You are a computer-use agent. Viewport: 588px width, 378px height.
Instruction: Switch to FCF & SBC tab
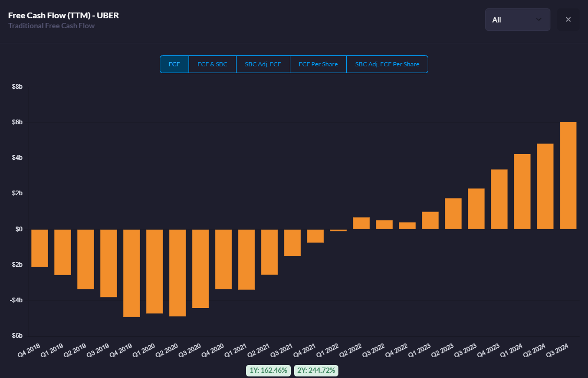(213, 64)
